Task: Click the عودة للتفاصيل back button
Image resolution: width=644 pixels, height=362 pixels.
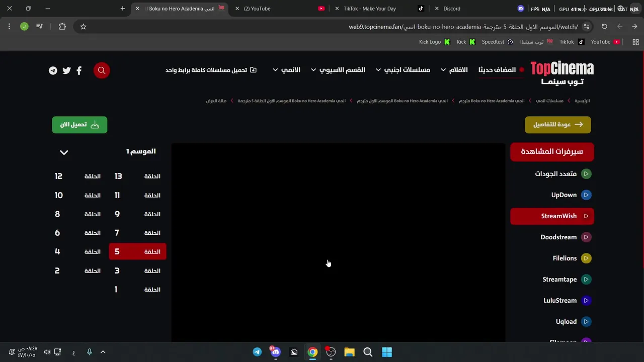Action: [558, 125]
